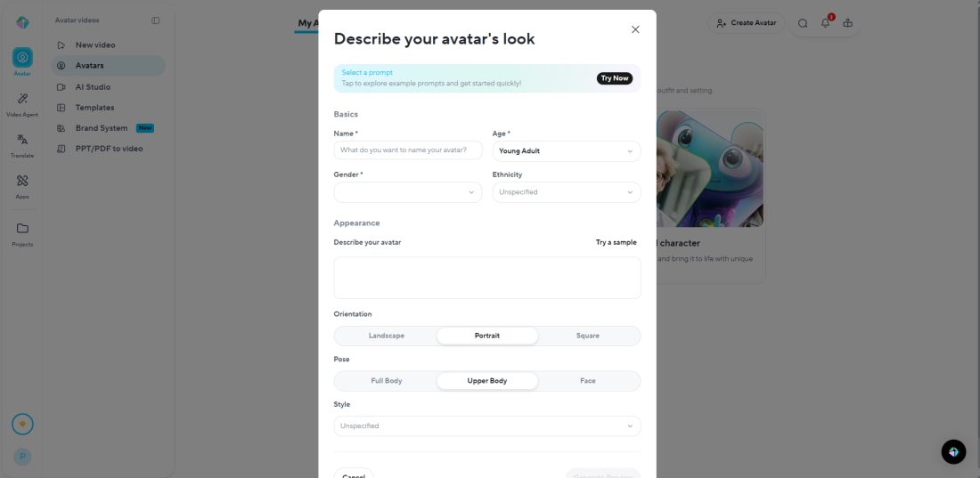Go to AI Studio menu item
The image size is (980, 478).
[93, 87]
